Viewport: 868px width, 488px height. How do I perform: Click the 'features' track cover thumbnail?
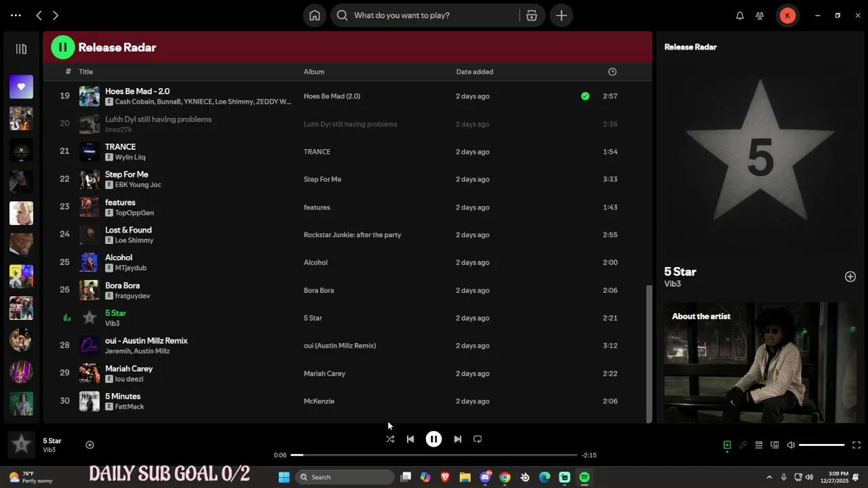(x=90, y=207)
